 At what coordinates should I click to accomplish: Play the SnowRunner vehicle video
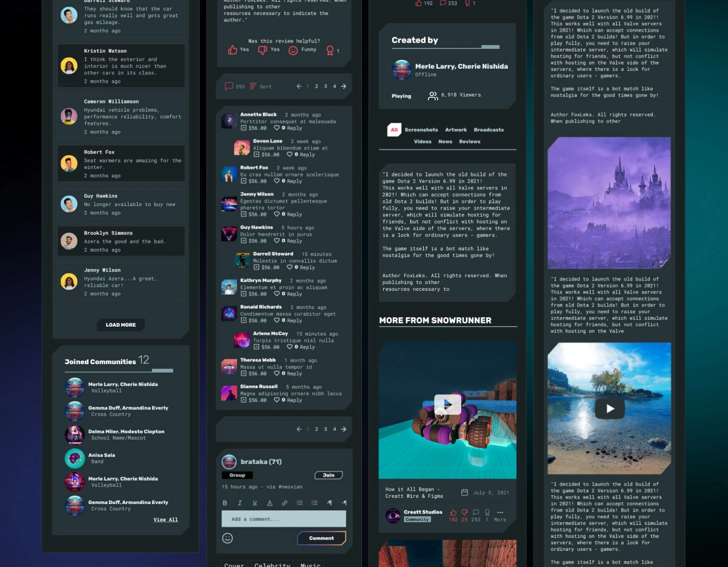[448, 404]
